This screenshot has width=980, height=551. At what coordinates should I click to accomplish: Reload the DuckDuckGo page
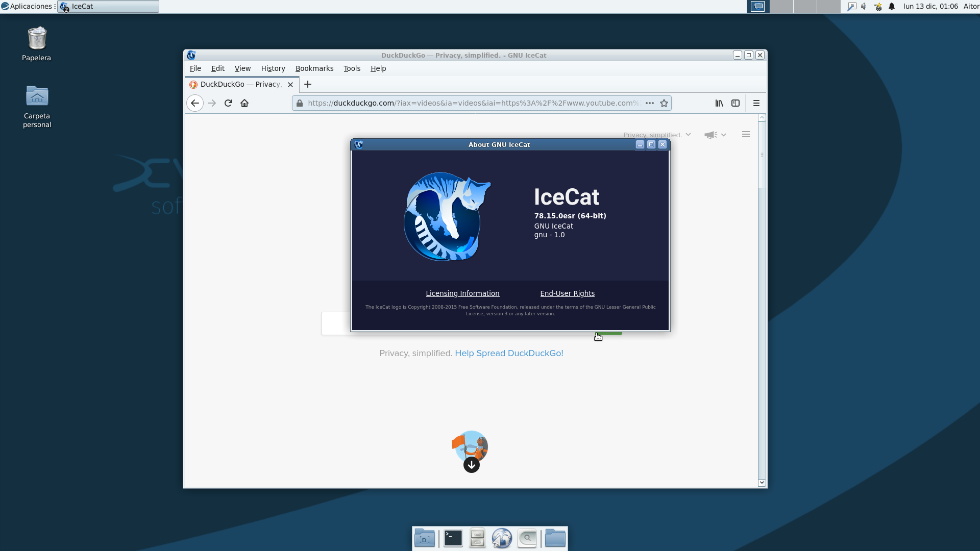[228, 103]
